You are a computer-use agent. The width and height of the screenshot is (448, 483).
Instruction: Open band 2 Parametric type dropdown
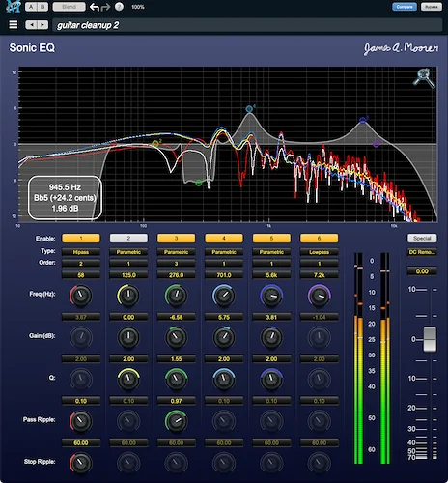[128, 252]
